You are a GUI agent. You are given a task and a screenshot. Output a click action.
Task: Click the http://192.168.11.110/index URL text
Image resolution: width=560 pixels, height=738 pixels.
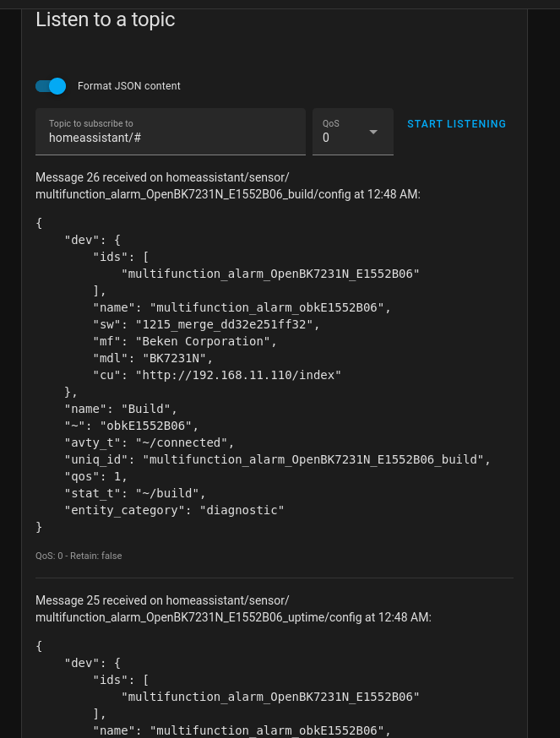(x=238, y=375)
